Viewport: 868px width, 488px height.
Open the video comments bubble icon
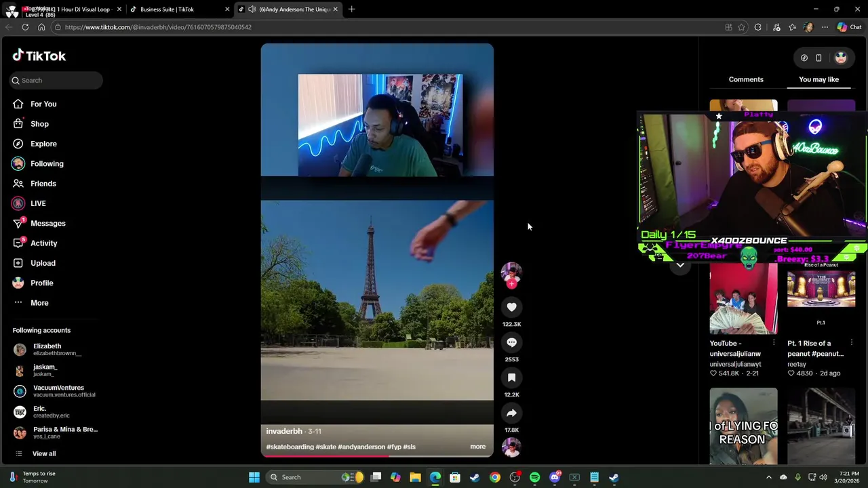(x=511, y=342)
